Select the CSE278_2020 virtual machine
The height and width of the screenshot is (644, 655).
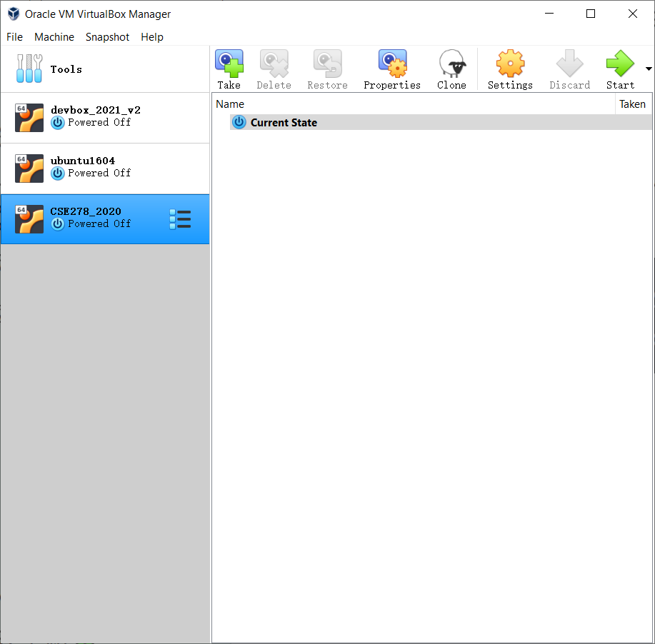(x=105, y=219)
